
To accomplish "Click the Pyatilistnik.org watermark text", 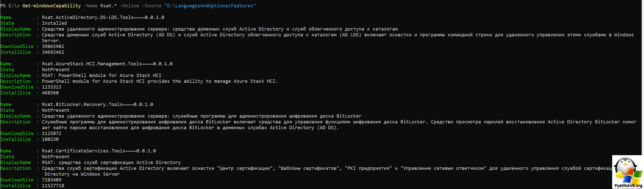I will point(628,186).
